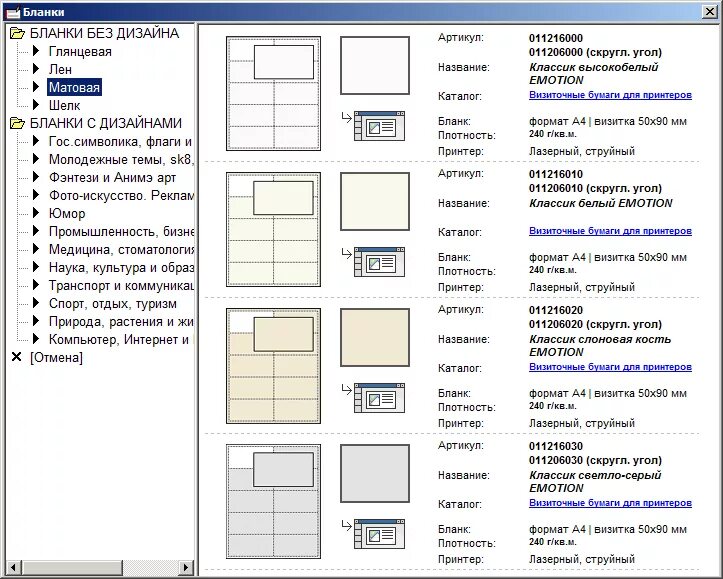Screen dimensions: 723x579
Task: Select Промышленность, бизнес category
Action: [x=121, y=231]
